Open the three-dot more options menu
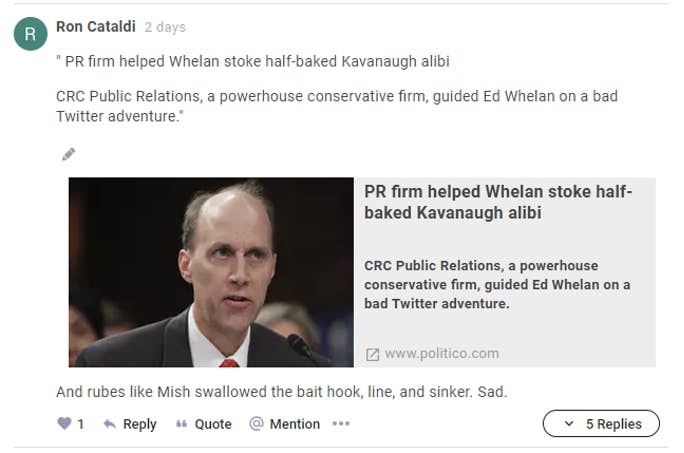This screenshot has height=453, width=684. [341, 423]
